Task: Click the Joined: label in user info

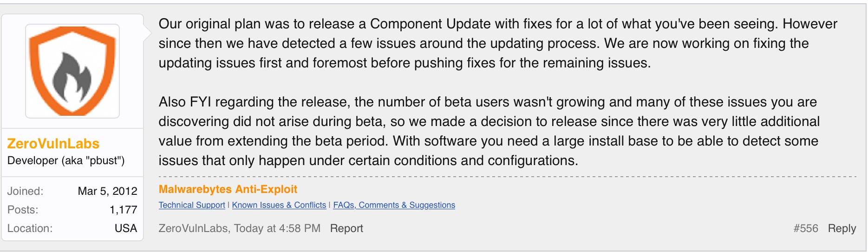Action: pos(25,191)
